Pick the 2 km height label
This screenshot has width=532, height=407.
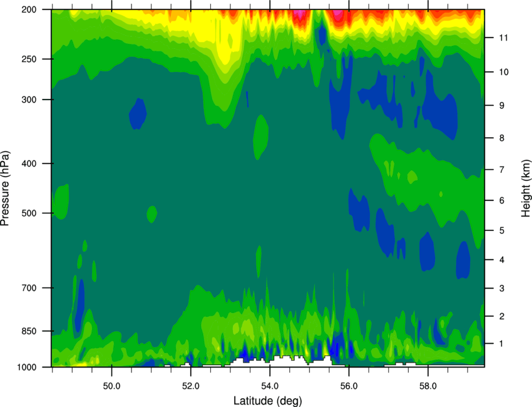[502, 316]
